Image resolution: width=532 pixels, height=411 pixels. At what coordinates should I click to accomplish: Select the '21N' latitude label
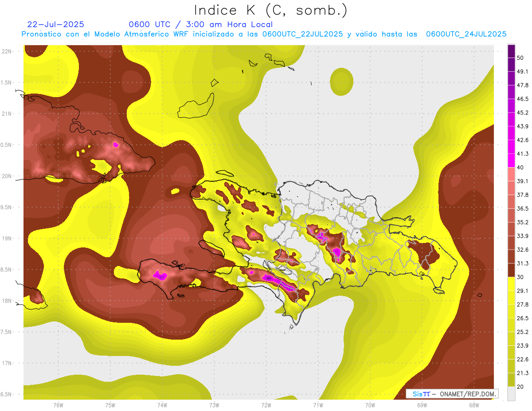click(8, 114)
